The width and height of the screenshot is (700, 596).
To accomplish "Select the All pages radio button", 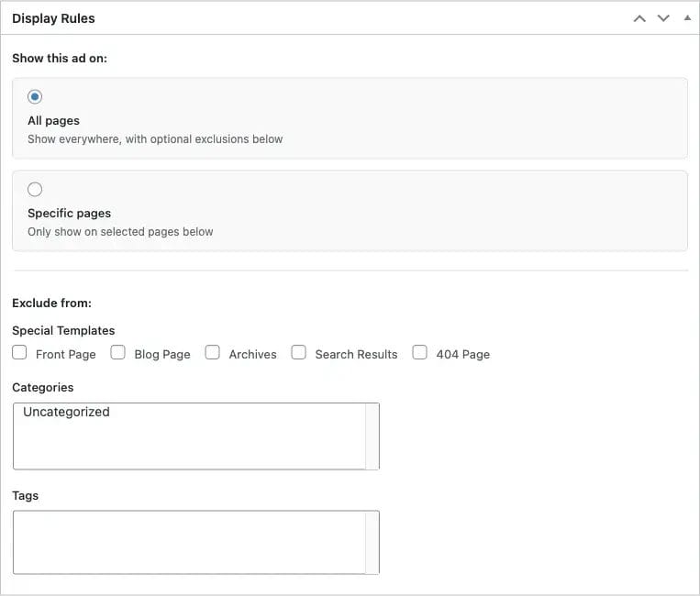I will tap(35, 96).
